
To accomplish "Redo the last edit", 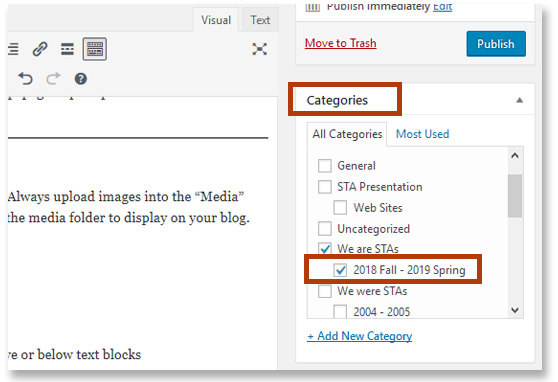I will tap(53, 79).
